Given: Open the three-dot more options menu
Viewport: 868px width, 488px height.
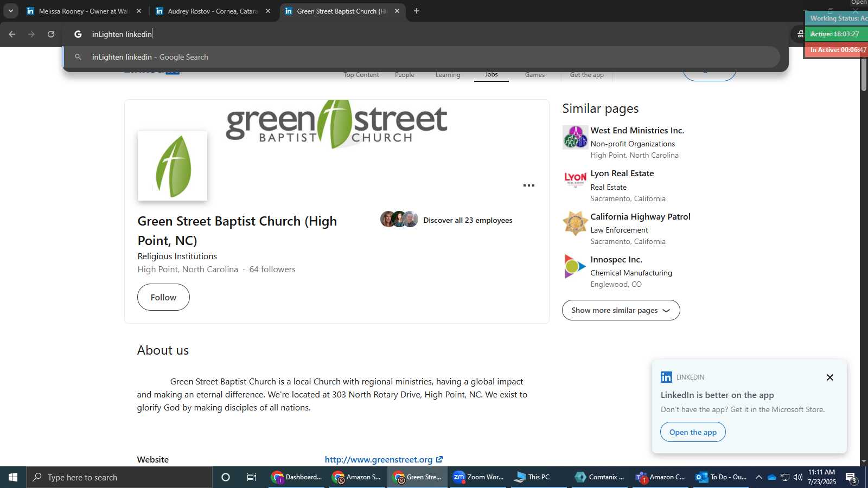Looking at the screenshot, I should [529, 185].
